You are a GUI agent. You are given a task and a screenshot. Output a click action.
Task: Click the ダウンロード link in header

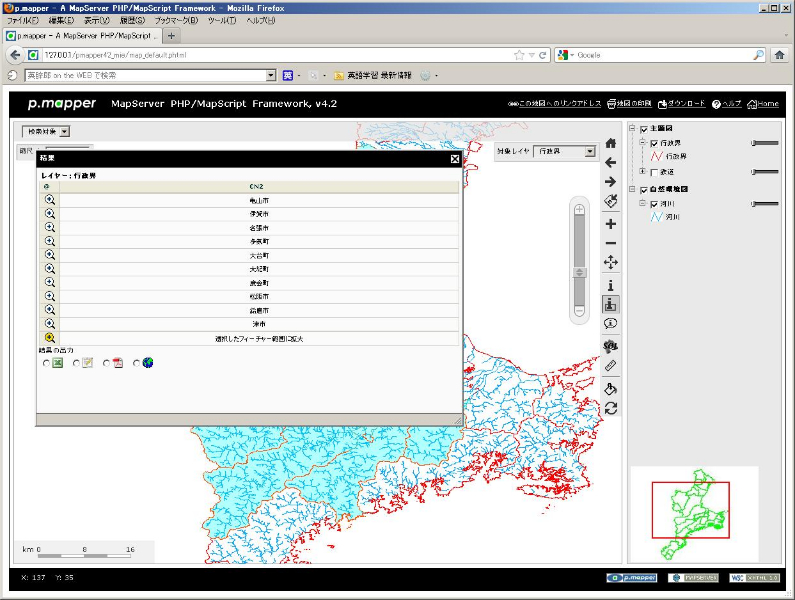680,104
